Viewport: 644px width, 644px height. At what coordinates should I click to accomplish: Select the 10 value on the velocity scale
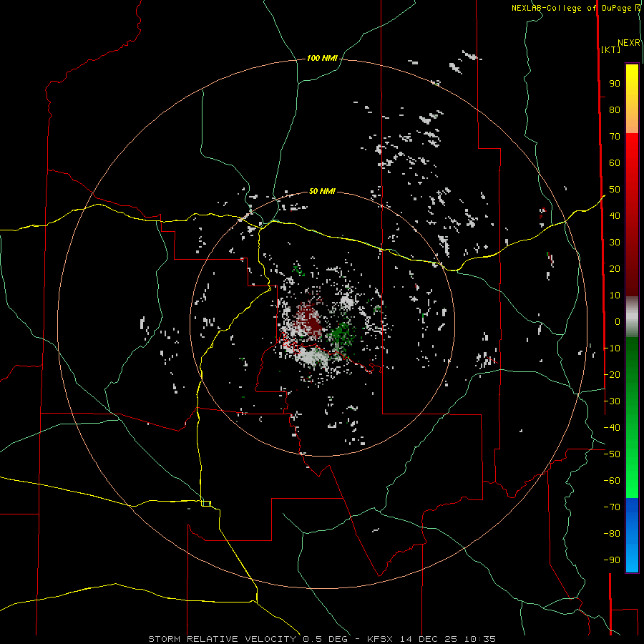tap(615, 296)
